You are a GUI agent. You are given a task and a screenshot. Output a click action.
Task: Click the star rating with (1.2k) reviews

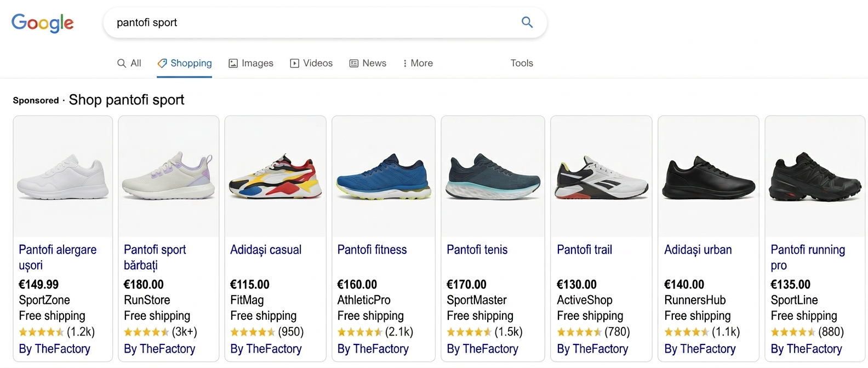tap(57, 332)
